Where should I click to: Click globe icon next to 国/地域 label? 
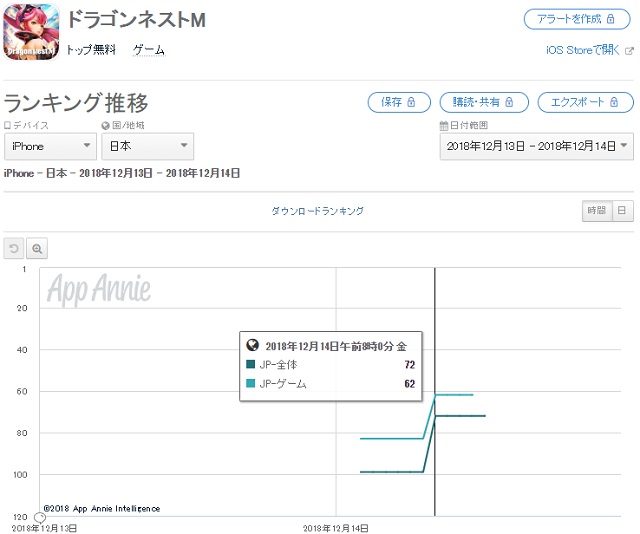[106, 125]
